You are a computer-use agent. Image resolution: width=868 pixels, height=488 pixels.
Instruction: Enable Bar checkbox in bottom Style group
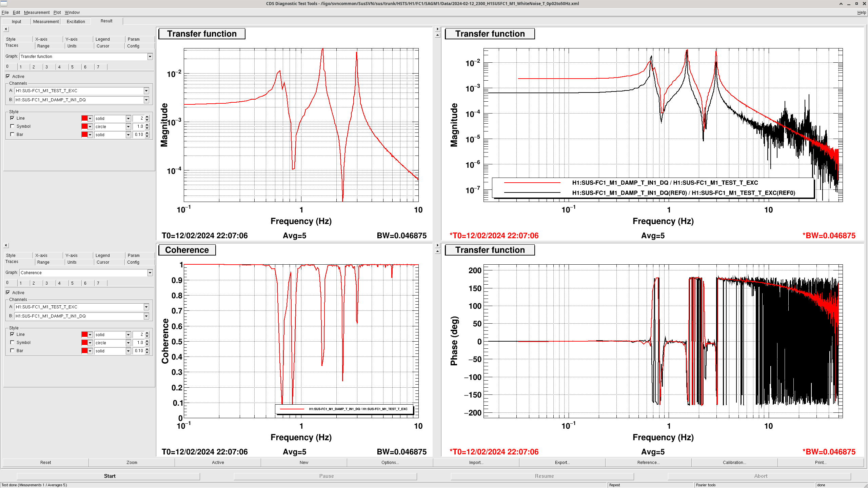click(13, 351)
